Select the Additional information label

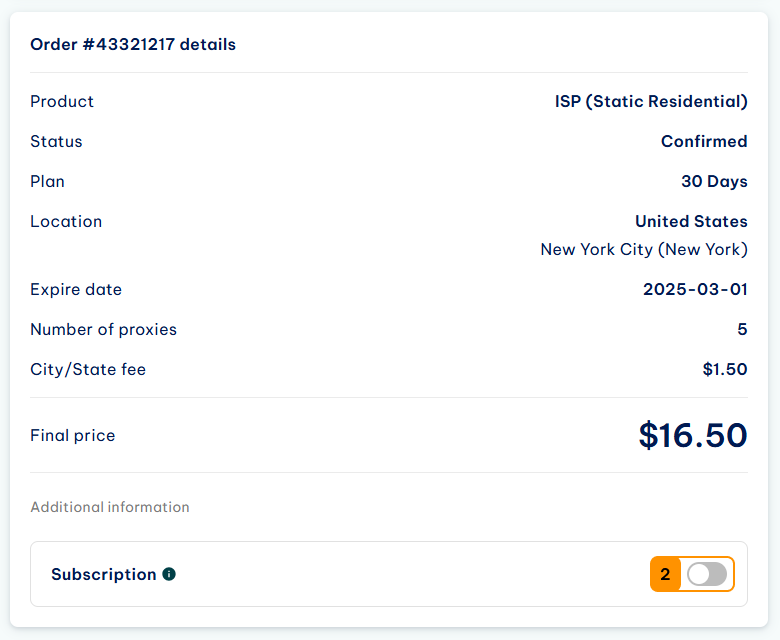coord(110,507)
